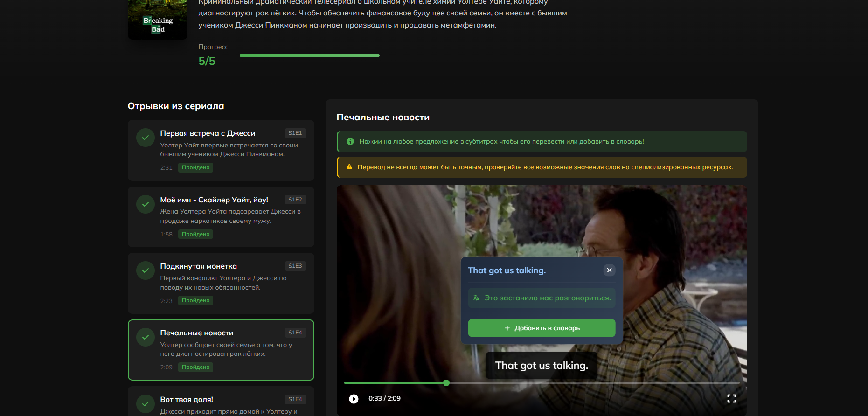
Task: Click S1E4 badge on 'Вот твоя доля!'
Action: pyautogui.click(x=295, y=399)
